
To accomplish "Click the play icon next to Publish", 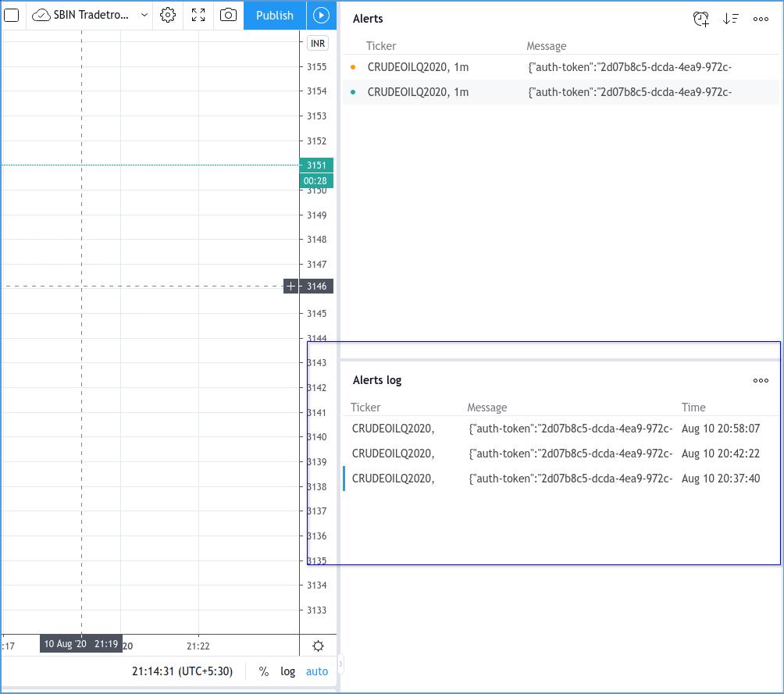I will (x=321, y=15).
